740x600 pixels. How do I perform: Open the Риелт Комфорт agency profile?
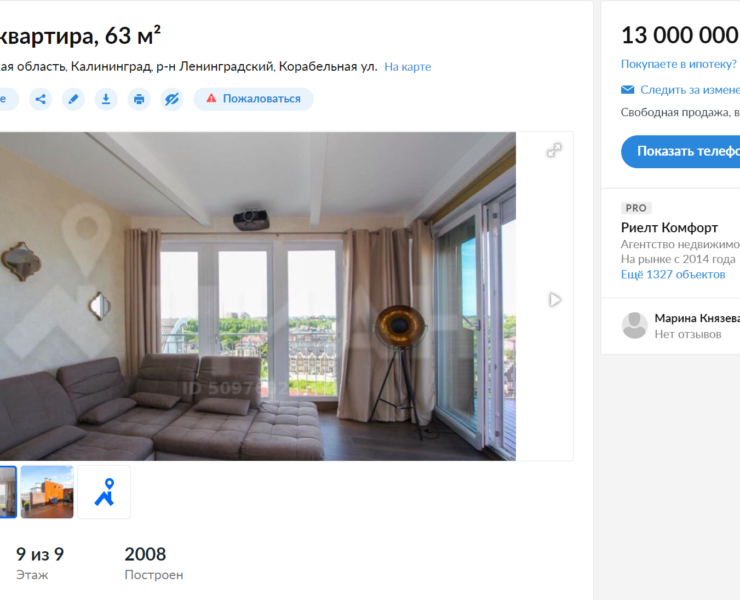pyautogui.click(x=669, y=228)
